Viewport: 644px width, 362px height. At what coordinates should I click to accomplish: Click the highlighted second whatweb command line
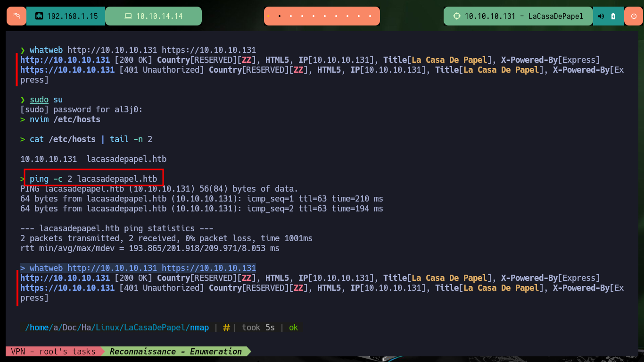(138, 268)
